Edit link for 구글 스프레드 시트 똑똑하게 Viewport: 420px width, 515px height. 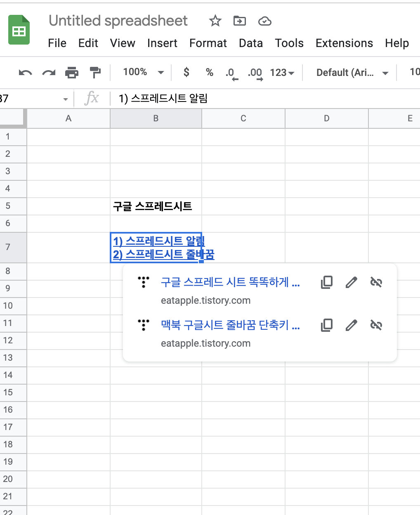coord(351,282)
